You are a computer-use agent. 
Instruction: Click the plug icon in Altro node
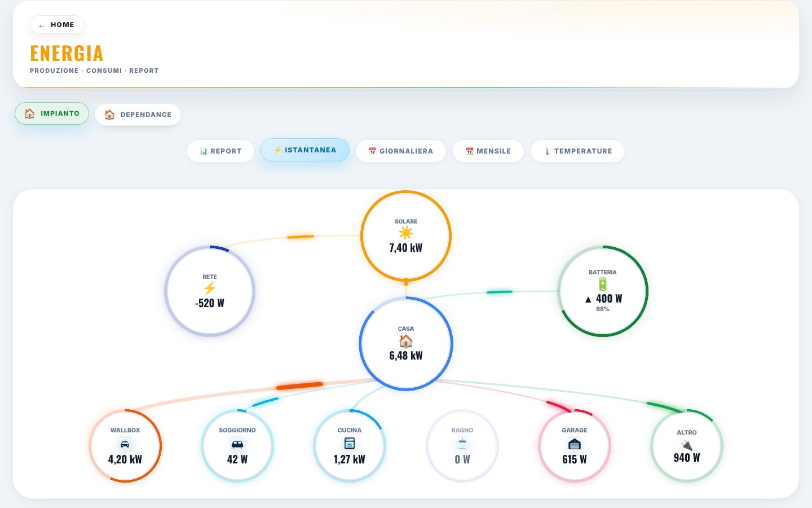tap(687, 445)
